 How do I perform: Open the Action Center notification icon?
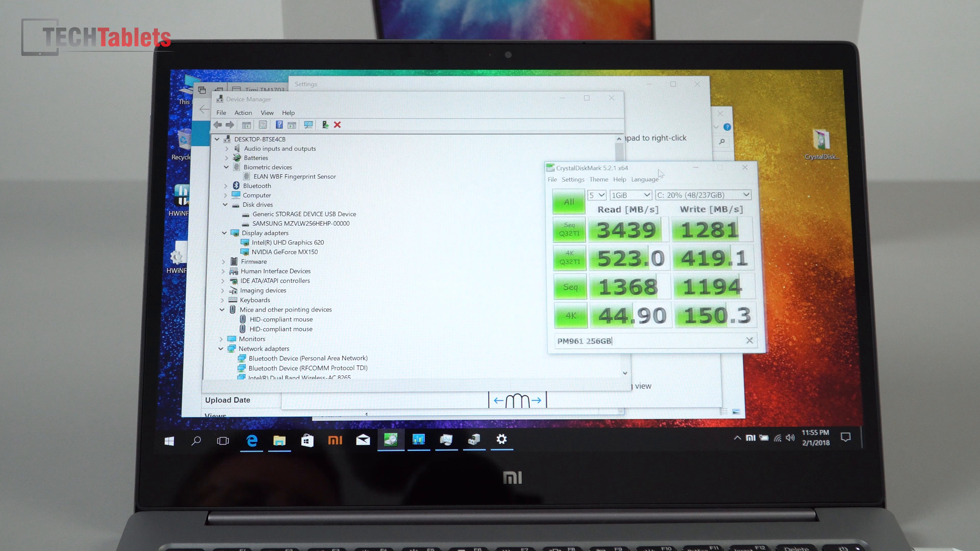846,437
